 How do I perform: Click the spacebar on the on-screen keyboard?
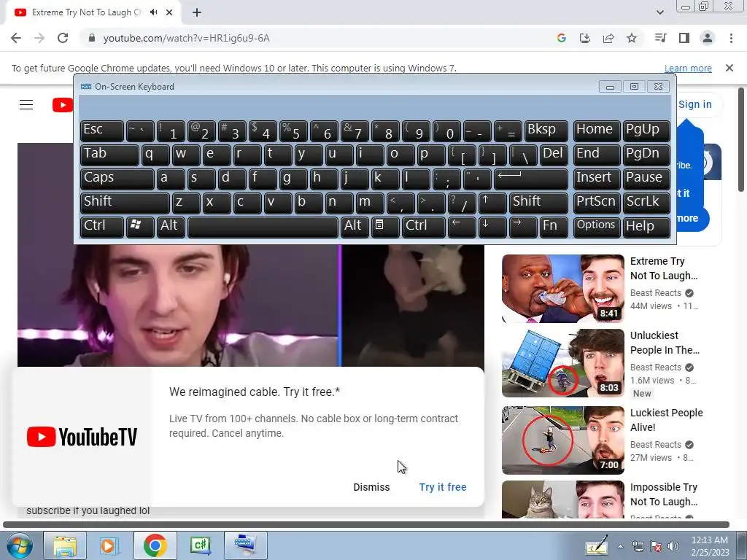click(x=263, y=227)
